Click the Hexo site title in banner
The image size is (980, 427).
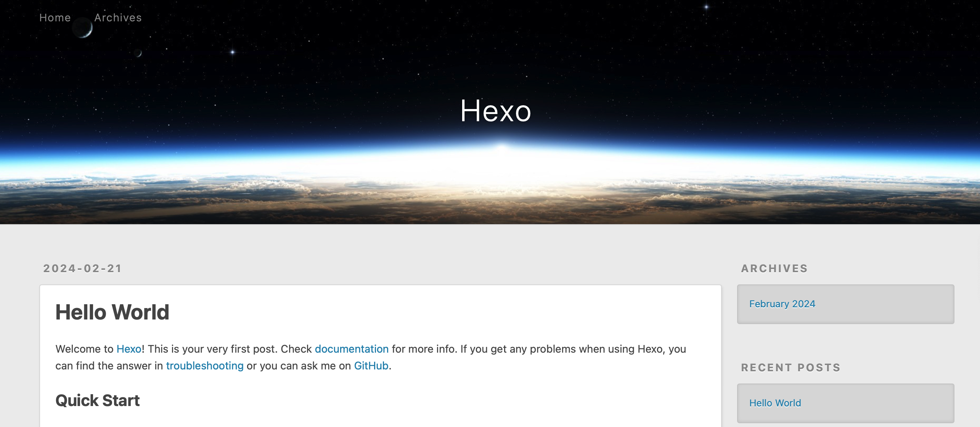495,111
